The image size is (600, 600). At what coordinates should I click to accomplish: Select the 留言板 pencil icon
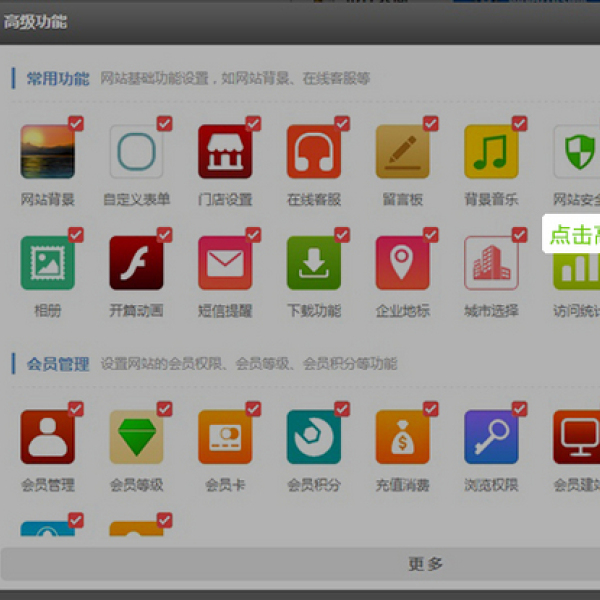[x=402, y=152]
